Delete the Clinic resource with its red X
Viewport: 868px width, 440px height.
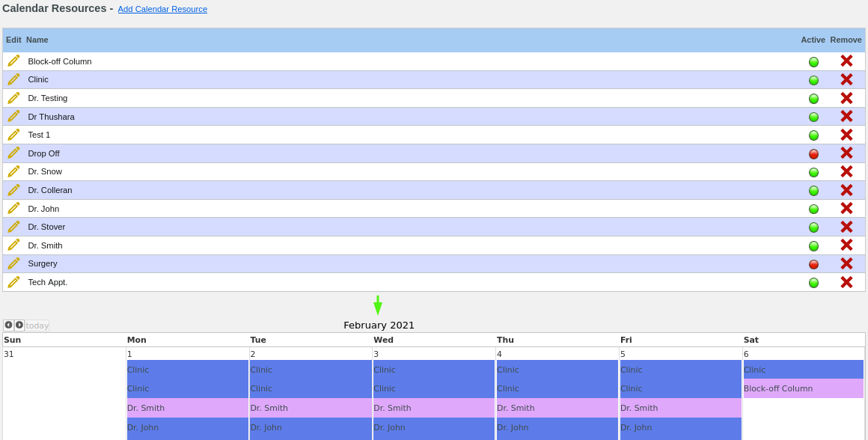(846, 80)
